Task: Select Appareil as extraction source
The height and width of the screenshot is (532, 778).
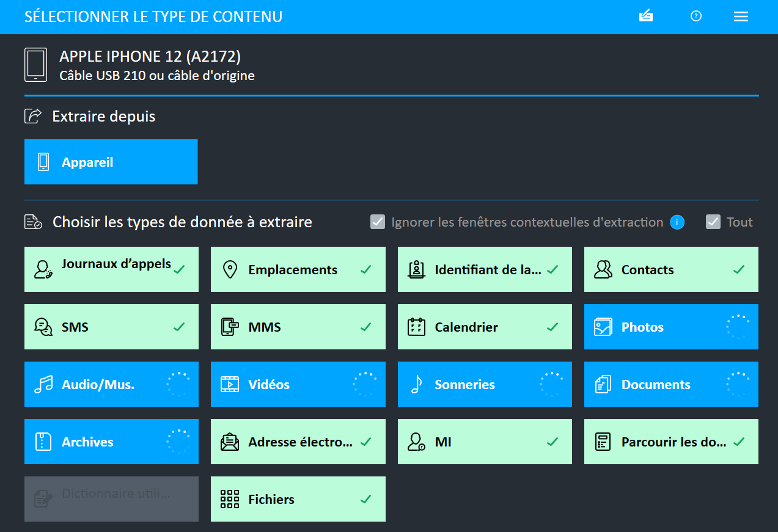Action: point(111,162)
